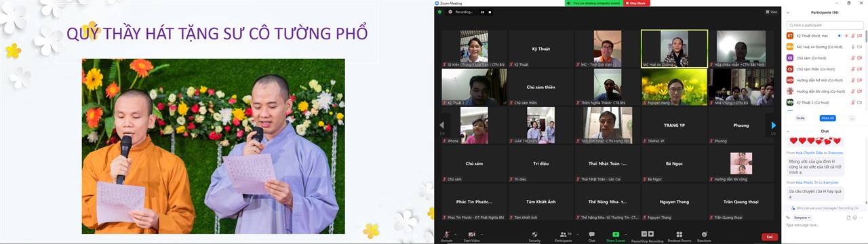The height and width of the screenshot is (244, 868).
Task: Open more options (...) beside Mute All
Action: [x=852, y=118]
